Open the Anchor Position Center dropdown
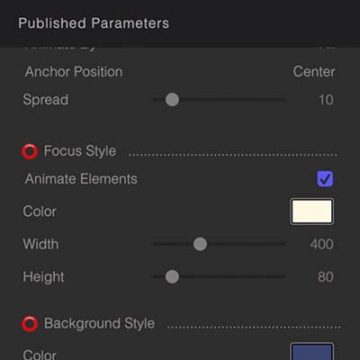This screenshot has width=360, height=360. (314, 72)
